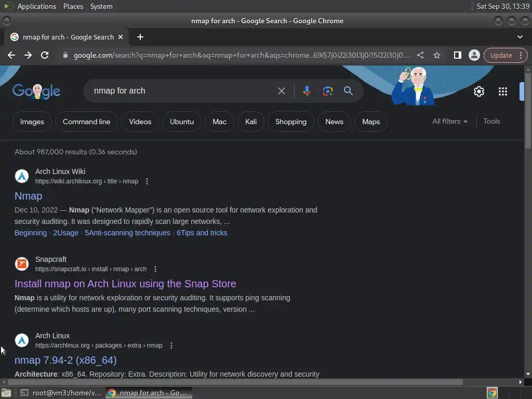Filter results by Videos

pos(140,122)
